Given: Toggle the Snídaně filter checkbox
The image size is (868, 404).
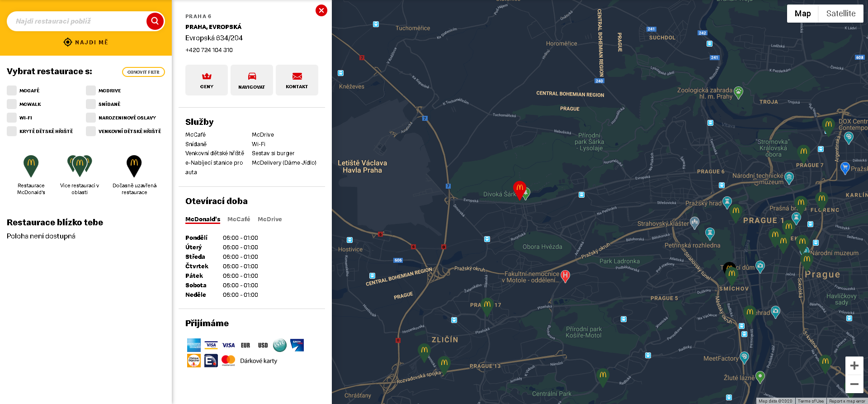Looking at the screenshot, I should point(91,104).
